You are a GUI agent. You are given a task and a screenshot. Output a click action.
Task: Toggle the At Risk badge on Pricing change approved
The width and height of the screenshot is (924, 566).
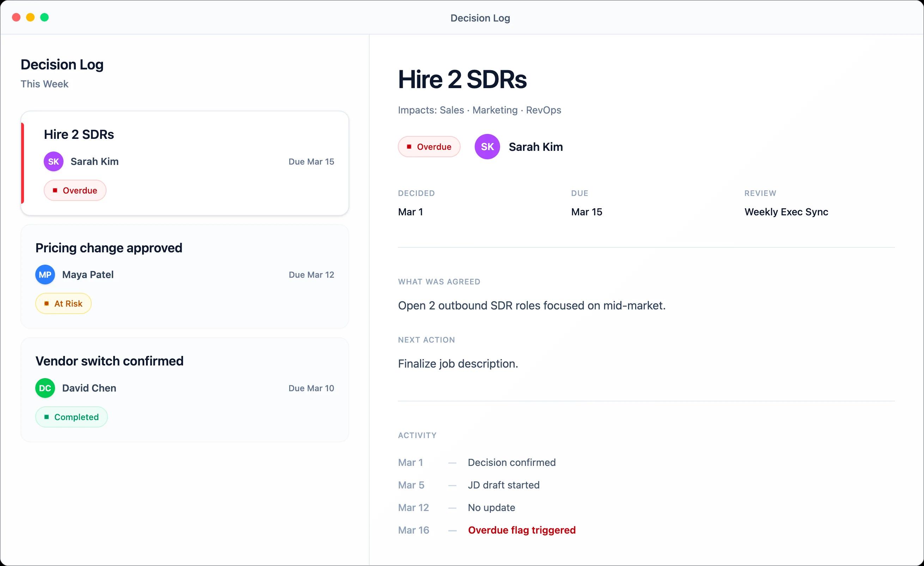63,303
